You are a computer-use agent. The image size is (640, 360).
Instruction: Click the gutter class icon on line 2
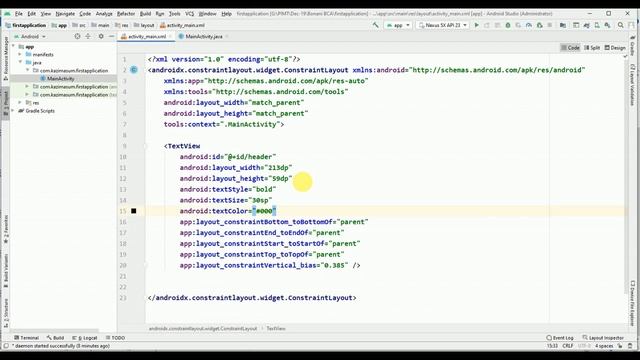coord(134,70)
